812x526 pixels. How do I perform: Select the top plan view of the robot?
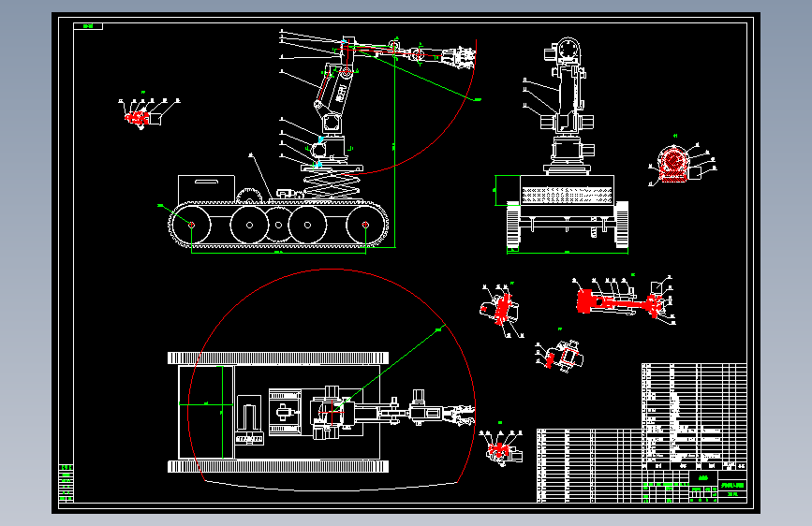pyautogui.click(x=321, y=412)
